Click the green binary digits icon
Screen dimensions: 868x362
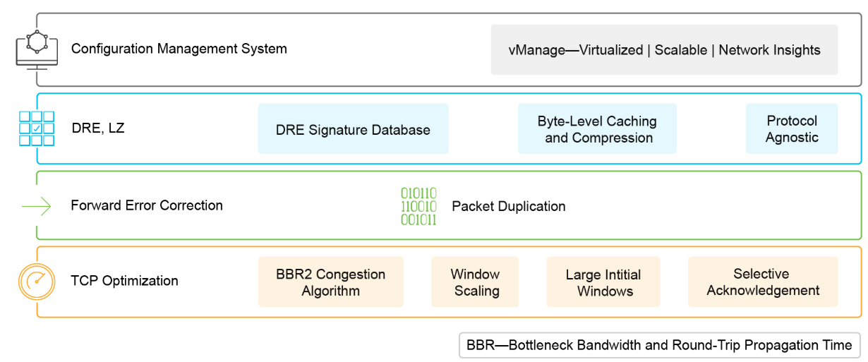click(x=418, y=206)
